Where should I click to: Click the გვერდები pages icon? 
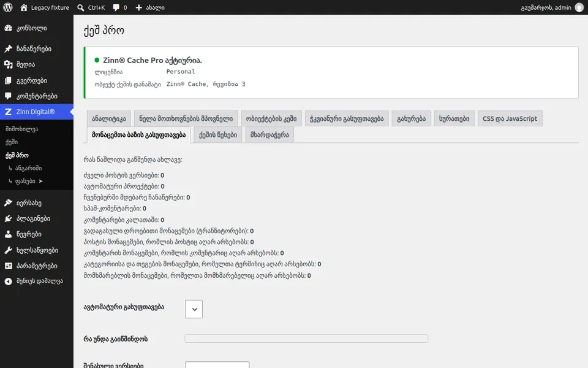8,81
